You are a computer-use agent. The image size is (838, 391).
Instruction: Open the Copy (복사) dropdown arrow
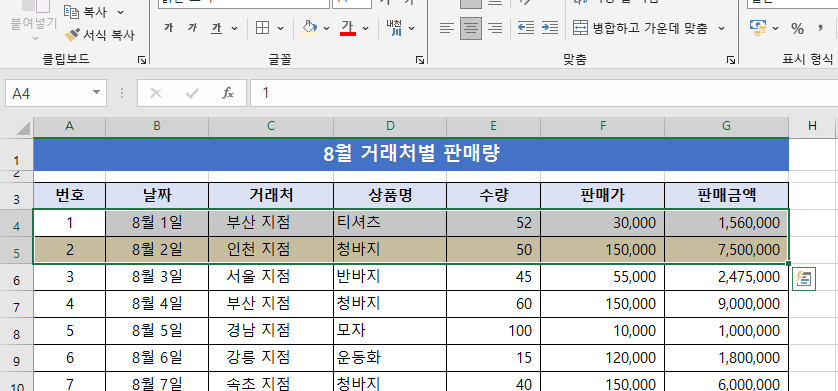[x=120, y=12]
